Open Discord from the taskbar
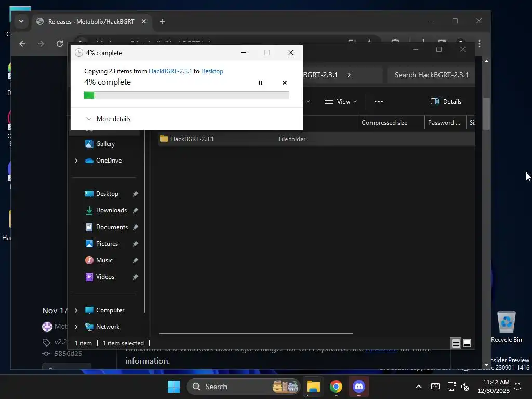The image size is (532, 399). tap(358, 387)
